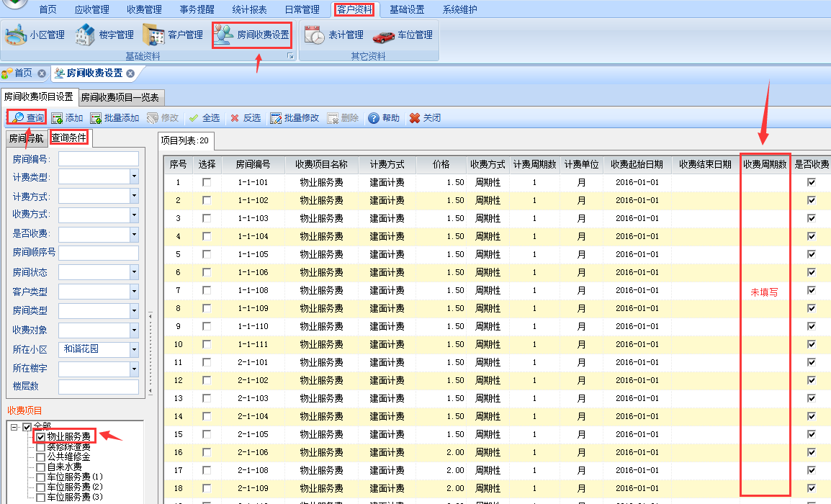The width and height of the screenshot is (831, 504).
Task: Toggle 是否收费 checkbox for room 2-1-109
Action: (812, 489)
